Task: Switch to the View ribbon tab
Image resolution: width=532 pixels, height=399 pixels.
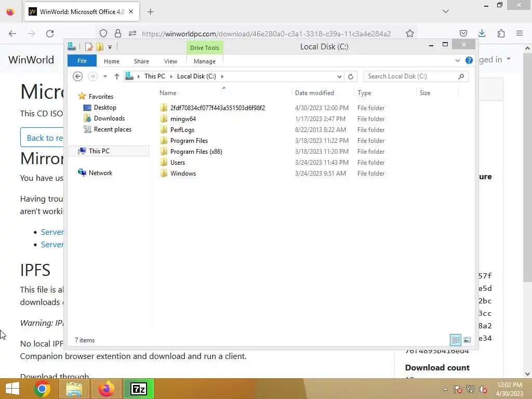Action: 170,61
